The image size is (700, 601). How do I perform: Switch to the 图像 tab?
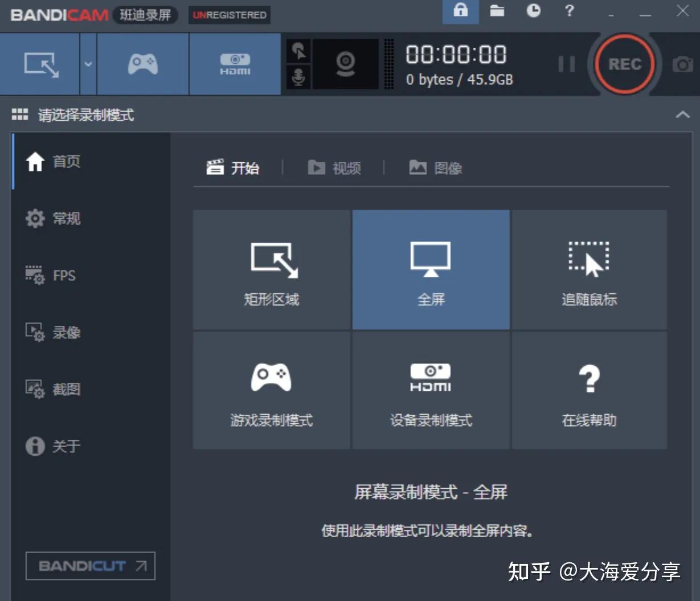tap(435, 167)
